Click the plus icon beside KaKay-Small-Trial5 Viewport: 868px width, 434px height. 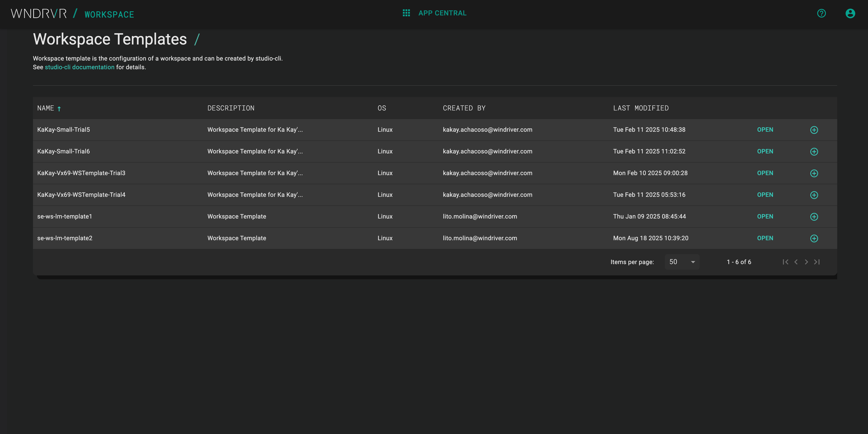click(x=814, y=130)
